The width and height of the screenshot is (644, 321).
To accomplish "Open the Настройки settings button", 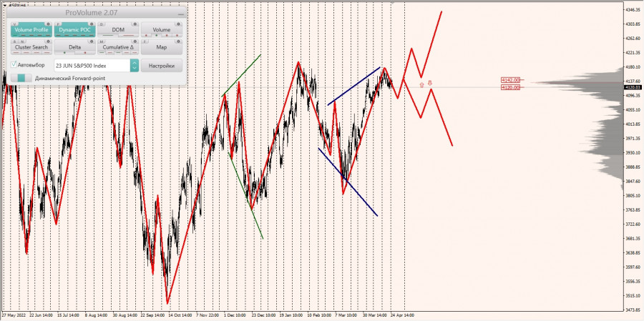I will tap(162, 66).
